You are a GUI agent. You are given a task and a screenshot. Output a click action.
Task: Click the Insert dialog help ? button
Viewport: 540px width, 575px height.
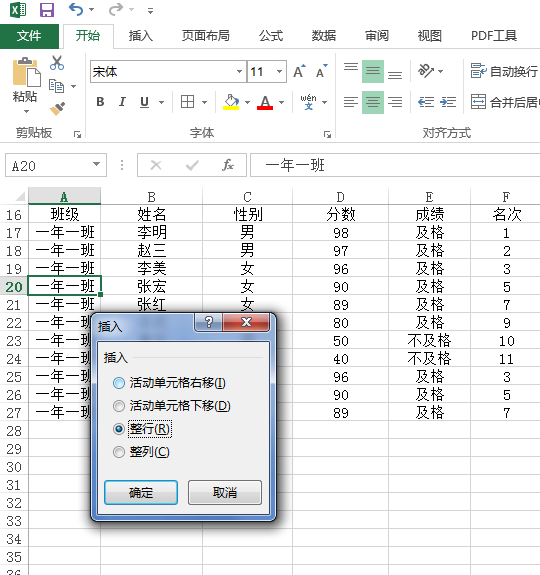coord(209,322)
